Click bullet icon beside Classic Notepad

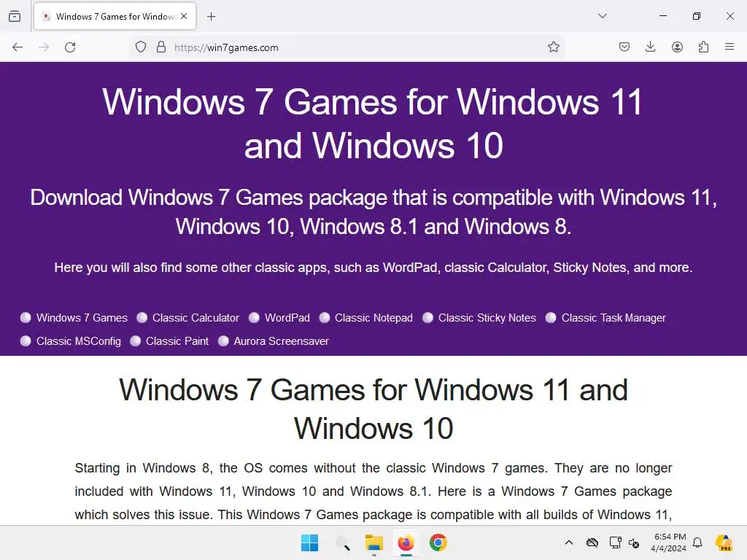(325, 318)
